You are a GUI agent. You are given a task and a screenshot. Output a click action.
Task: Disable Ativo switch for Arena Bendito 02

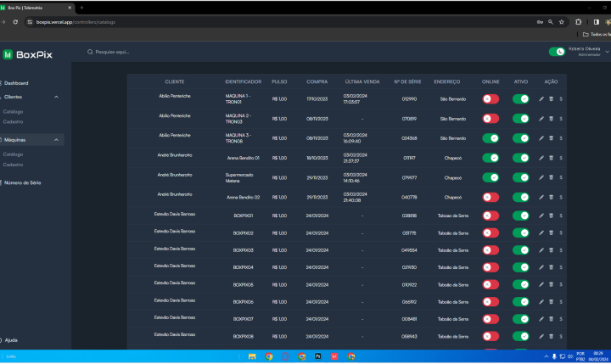[x=521, y=197]
